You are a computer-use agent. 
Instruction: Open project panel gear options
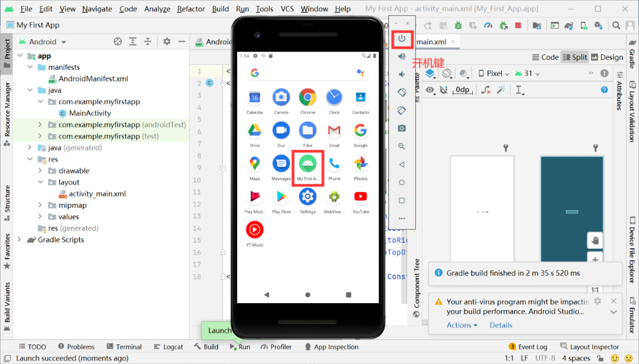click(167, 41)
